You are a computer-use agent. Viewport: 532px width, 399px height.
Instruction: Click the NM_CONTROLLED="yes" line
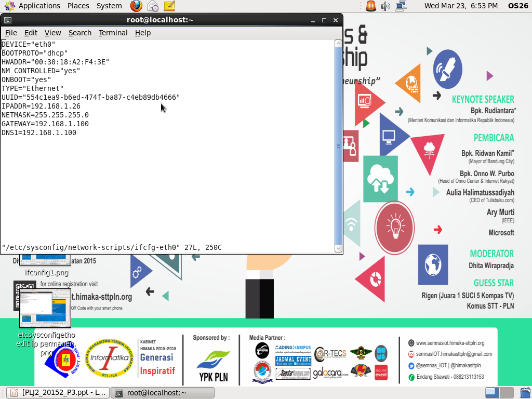(x=41, y=71)
